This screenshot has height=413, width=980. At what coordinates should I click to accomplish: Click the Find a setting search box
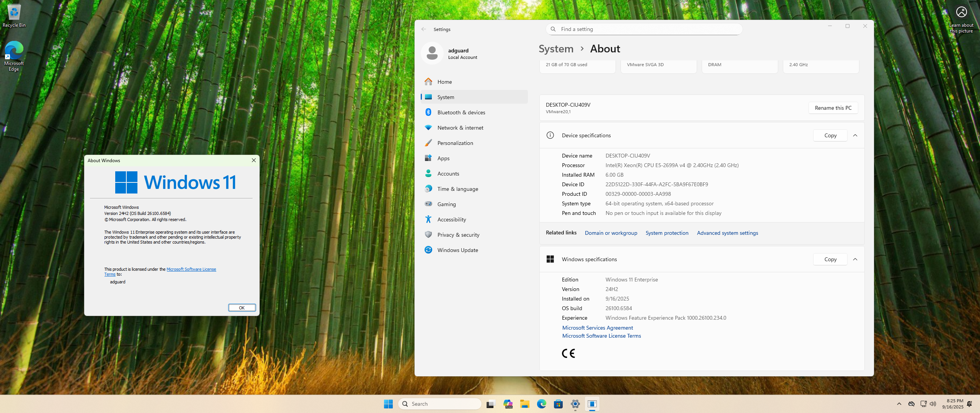click(644, 29)
